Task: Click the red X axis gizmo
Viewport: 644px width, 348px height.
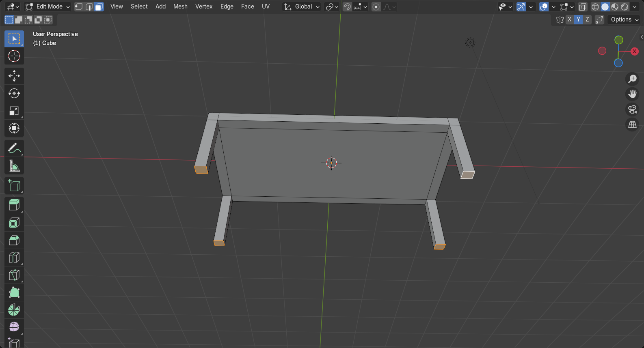Action: tap(634, 51)
